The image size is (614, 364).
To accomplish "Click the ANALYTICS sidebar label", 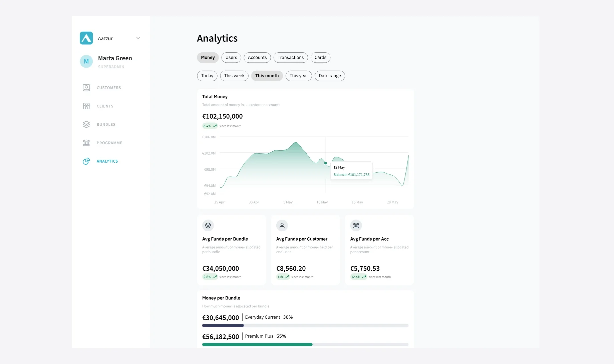I will 107,161.
